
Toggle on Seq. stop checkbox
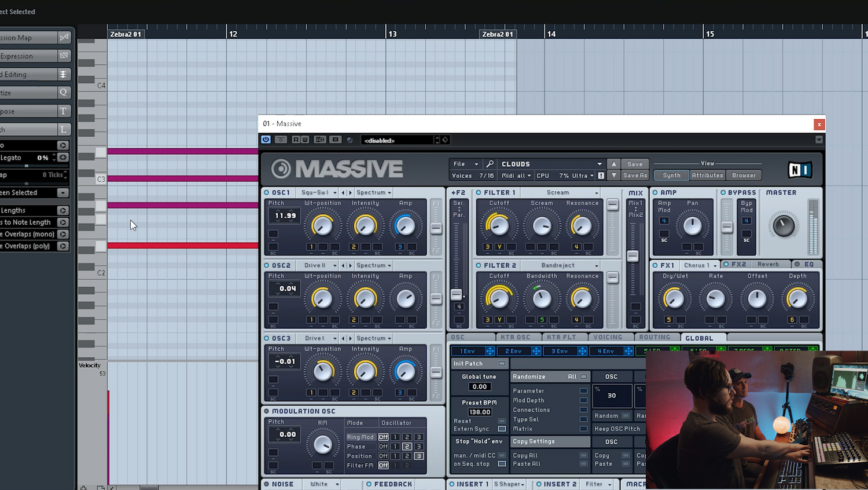502,464
